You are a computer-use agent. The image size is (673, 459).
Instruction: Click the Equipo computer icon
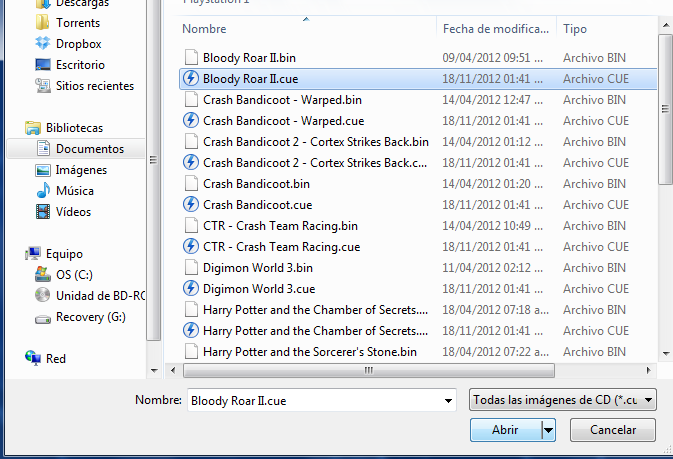click(x=33, y=254)
